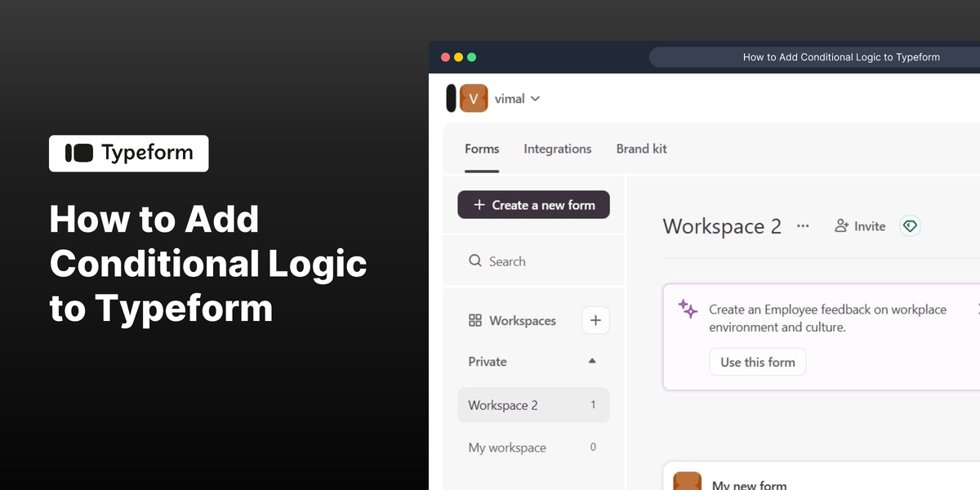Switch to the Forms tab

point(482,149)
